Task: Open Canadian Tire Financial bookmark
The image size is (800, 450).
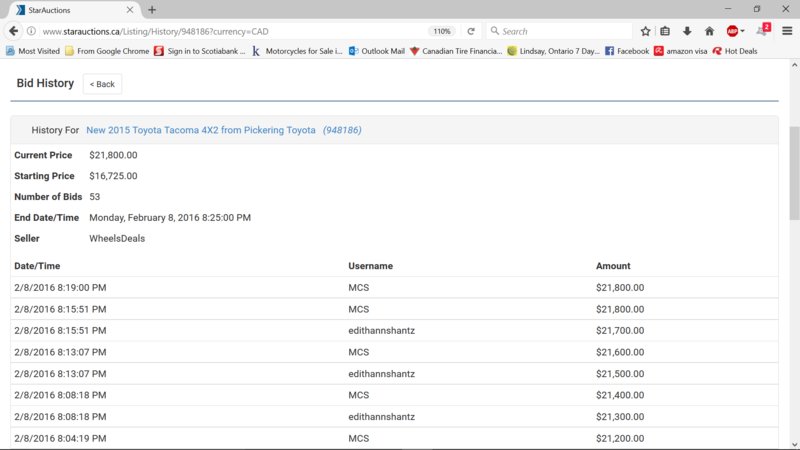Action: 456,51
